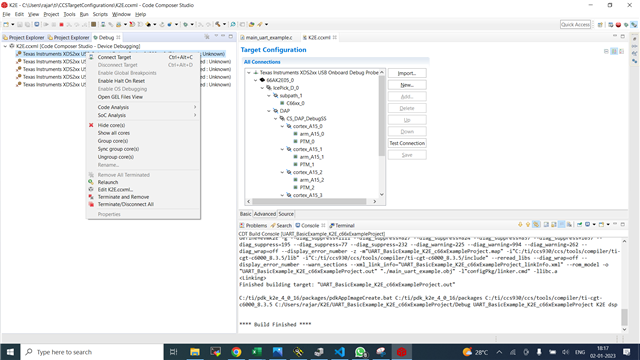Click the Task View icon on the taskbar
Image resolution: width=640 pixels, height=360 pixels.
click(x=173, y=352)
